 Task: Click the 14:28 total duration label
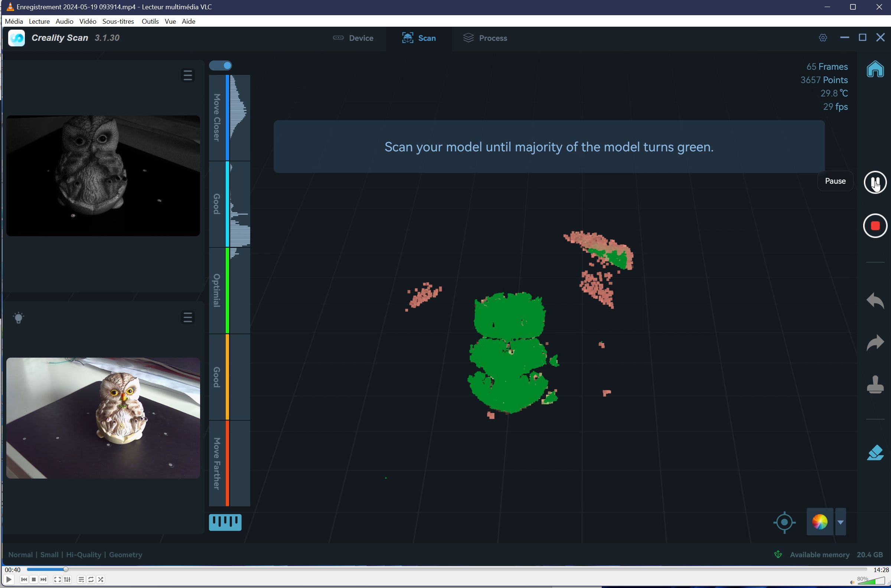pyautogui.click(x=881, y=569)
